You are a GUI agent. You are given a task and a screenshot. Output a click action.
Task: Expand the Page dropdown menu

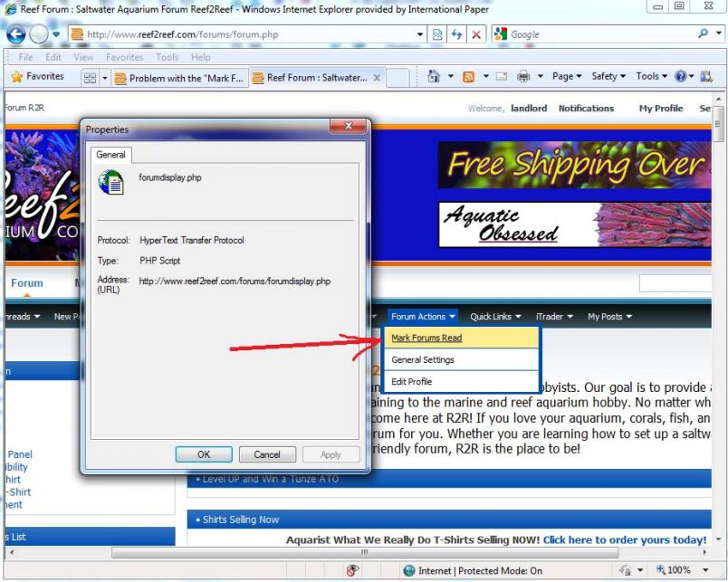tap(567, 76)
